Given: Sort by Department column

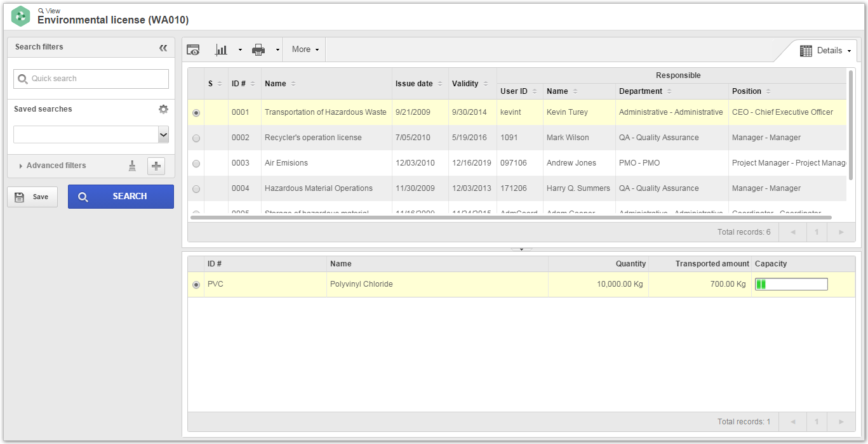Looking at the screenshot, I should [669, 91].
